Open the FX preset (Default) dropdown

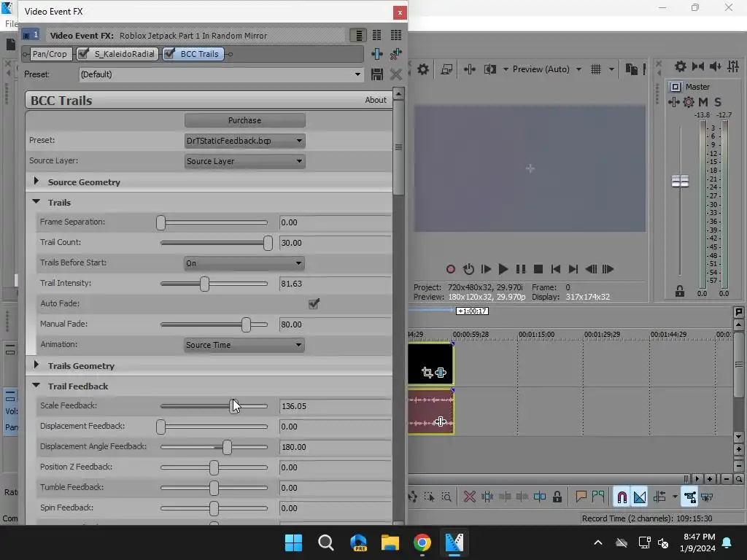(220, 74)
